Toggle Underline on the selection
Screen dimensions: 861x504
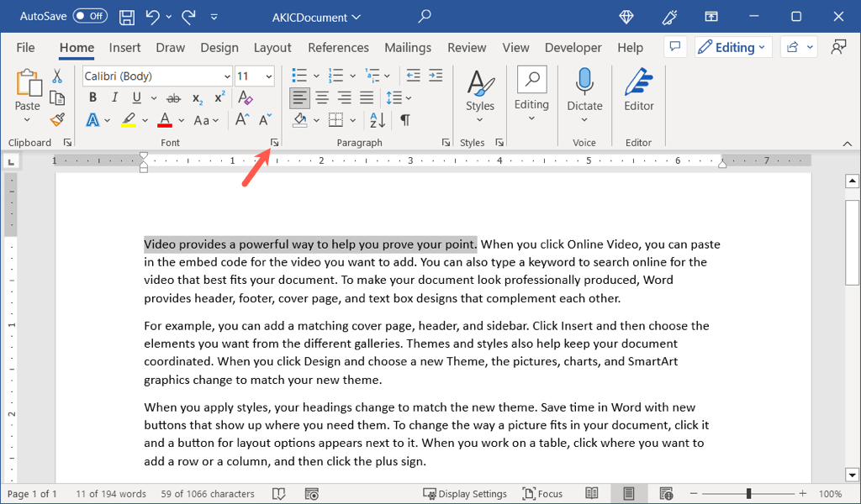click(135, 97)
